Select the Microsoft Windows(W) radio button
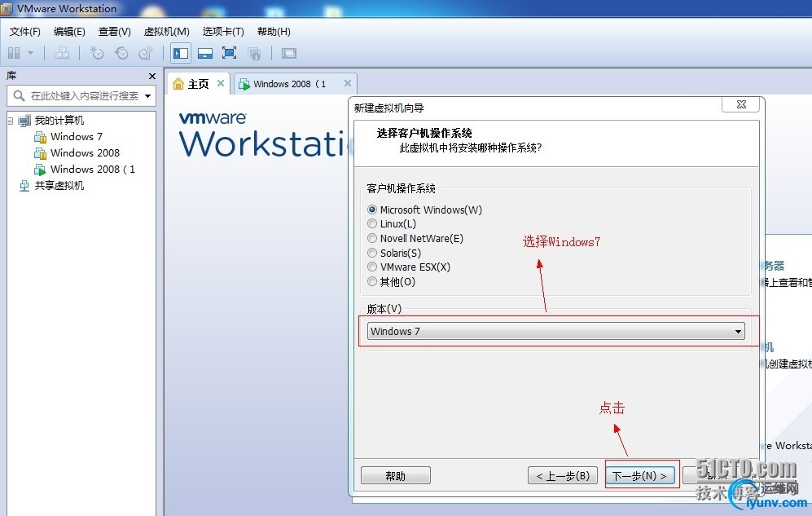This screenshot has height=516, width=812. (372, 209)
